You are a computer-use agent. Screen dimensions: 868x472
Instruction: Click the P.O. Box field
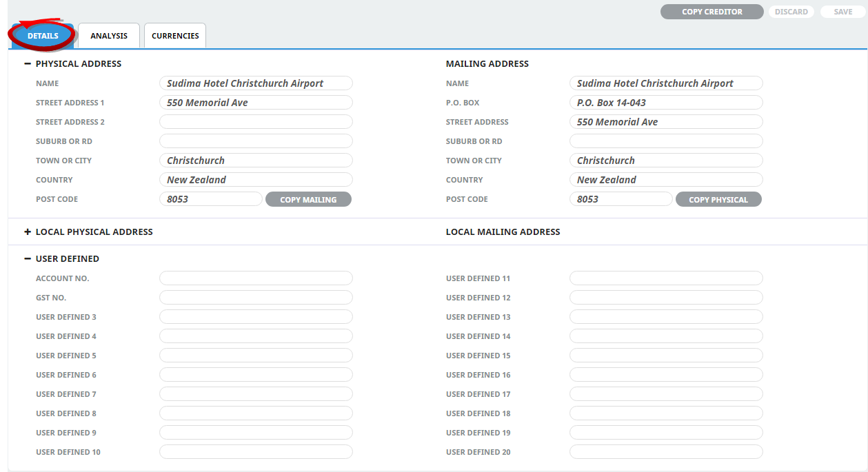[x=665, y=103]
